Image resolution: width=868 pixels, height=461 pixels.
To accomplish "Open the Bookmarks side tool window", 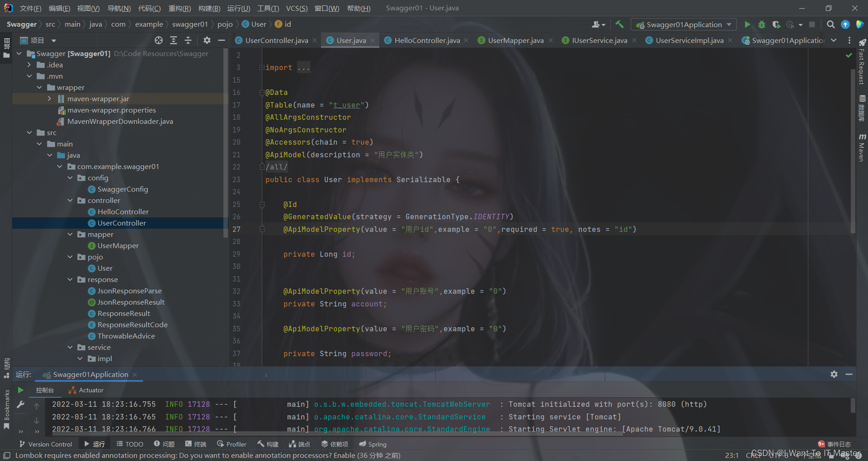I will coord(6,410).
